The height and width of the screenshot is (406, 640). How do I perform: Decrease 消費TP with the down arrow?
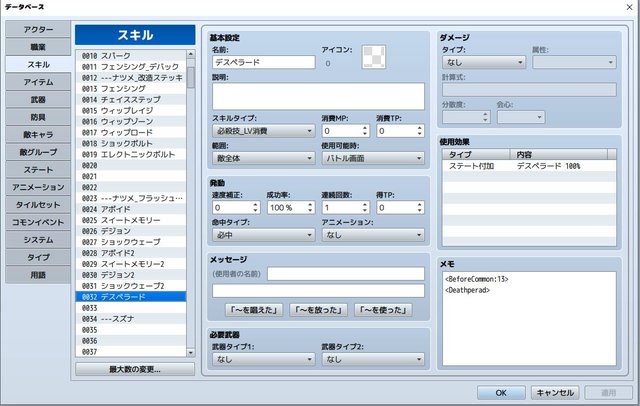(420, 134)
